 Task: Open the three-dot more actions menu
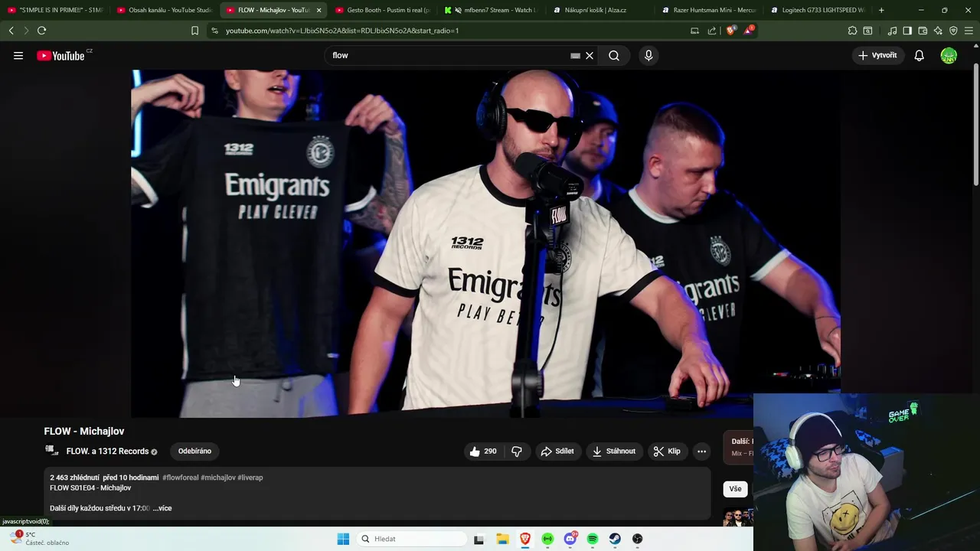[x=701, y=452]
